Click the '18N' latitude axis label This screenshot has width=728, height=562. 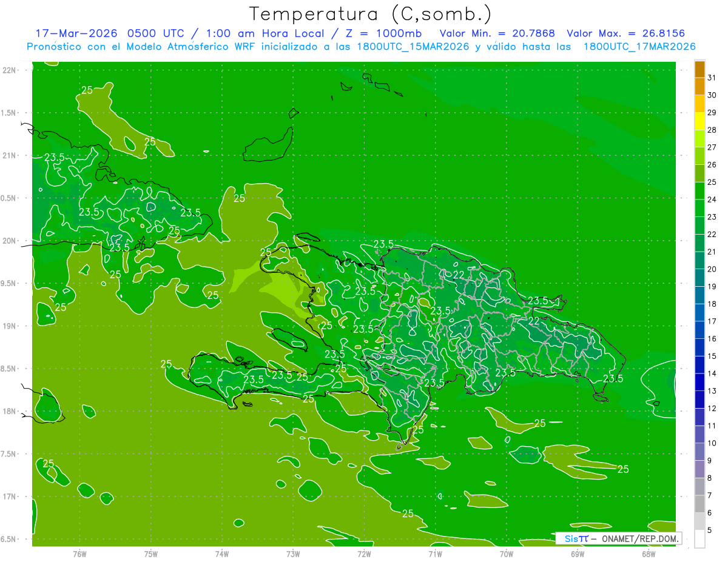(x=9, y=411)
